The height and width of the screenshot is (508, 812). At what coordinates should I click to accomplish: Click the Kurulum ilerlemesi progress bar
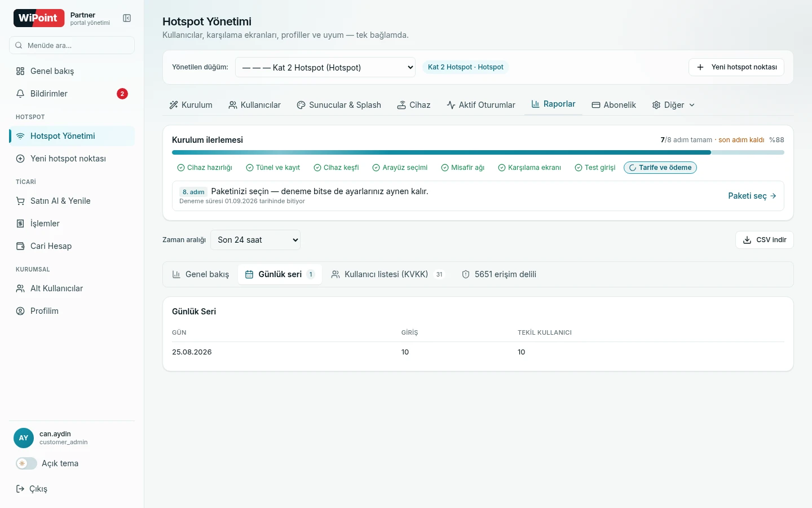tap(478, 152)
